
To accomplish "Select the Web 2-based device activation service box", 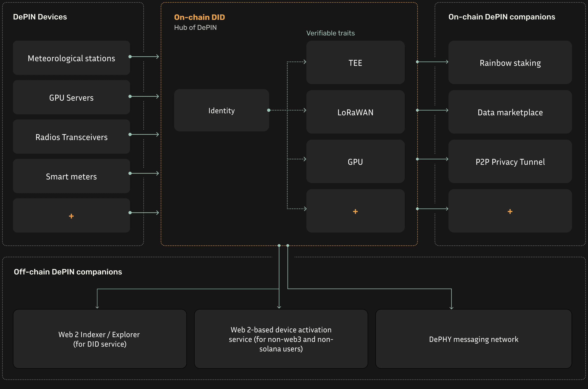I will click(x=281, y=339).
